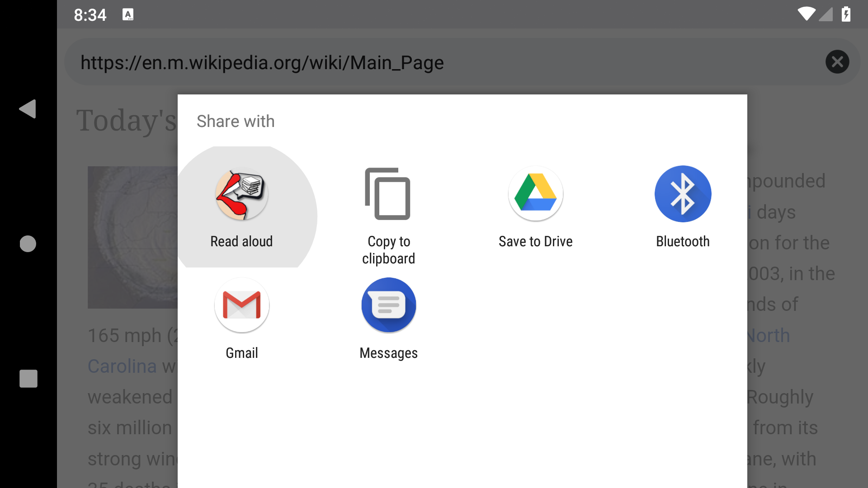
Task: Tap the Wi-Fi status icon
Action: click(x=806, y=14)
